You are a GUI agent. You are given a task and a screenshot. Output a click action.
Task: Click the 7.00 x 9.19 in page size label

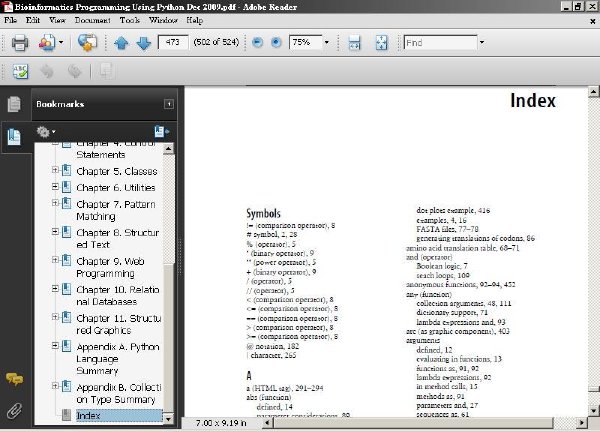click(221, 423)
